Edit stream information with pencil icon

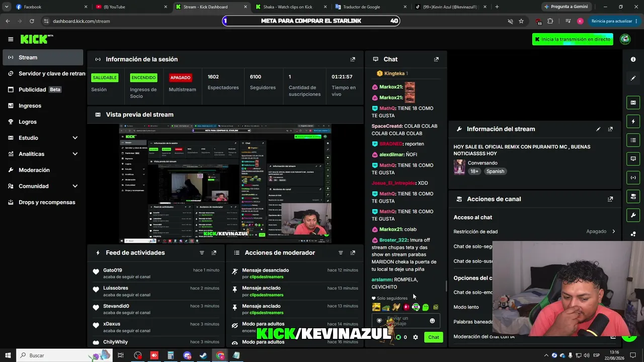598,129
